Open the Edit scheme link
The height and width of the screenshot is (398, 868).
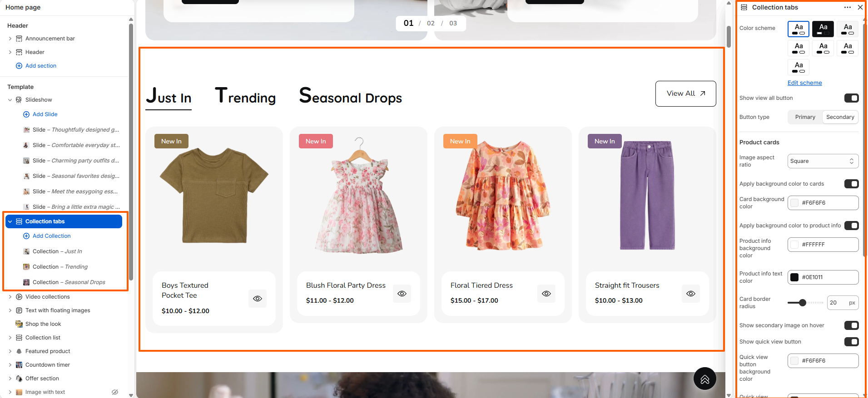coord(804,83)
